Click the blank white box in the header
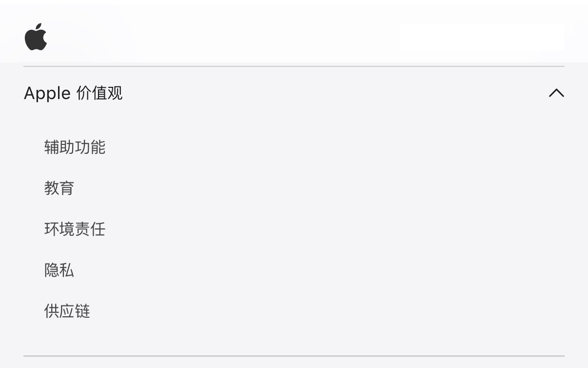 (482, 37)
